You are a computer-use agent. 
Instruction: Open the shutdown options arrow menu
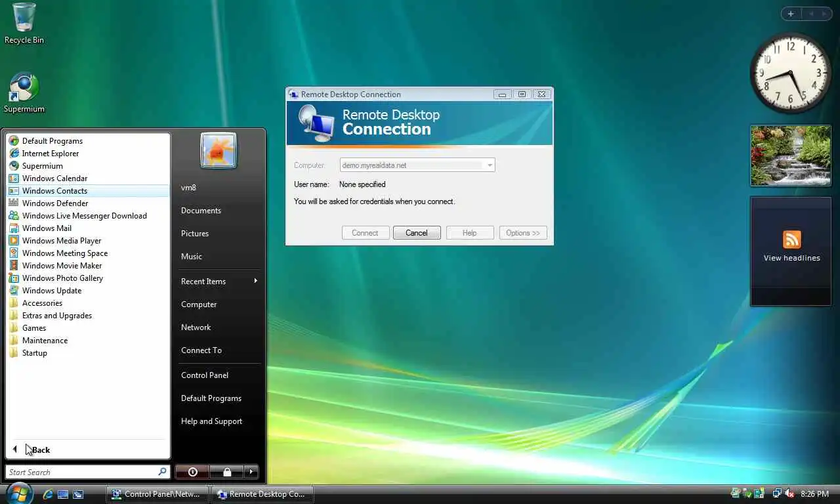coord(251,472)
